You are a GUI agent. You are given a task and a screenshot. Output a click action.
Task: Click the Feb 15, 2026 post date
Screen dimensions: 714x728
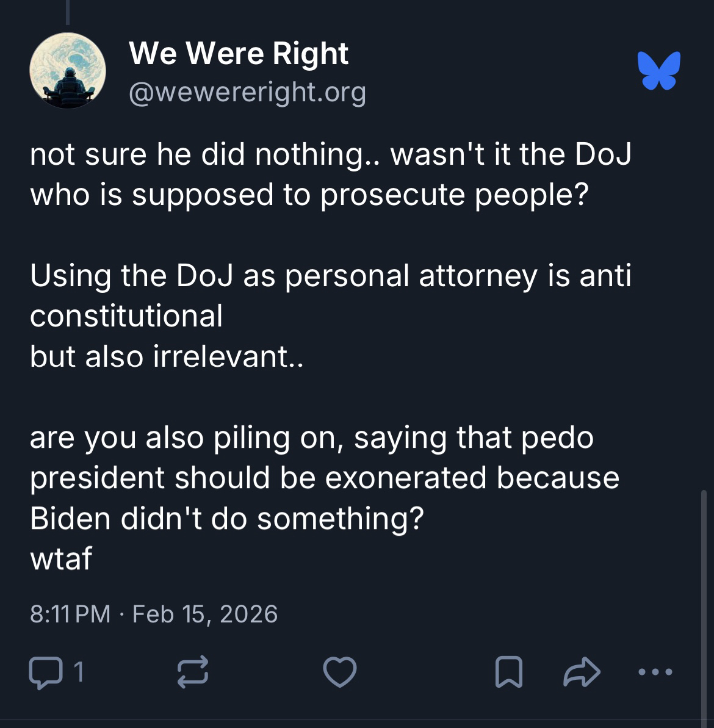205,614
